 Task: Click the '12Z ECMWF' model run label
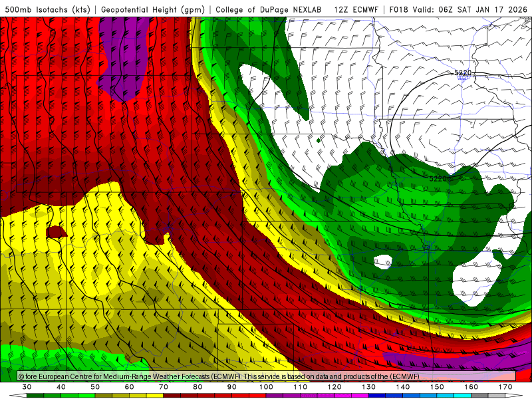356,9
